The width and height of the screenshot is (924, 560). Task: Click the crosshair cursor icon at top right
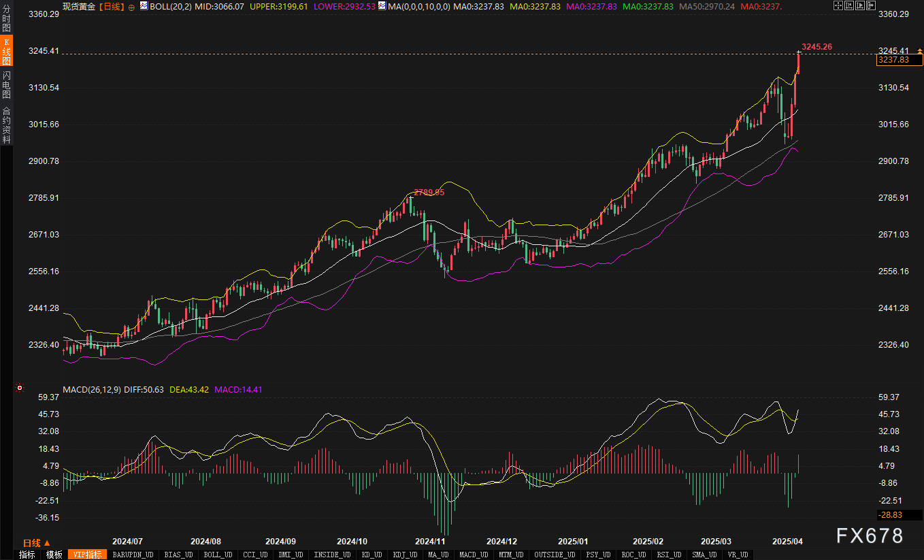tap(838, 5)
